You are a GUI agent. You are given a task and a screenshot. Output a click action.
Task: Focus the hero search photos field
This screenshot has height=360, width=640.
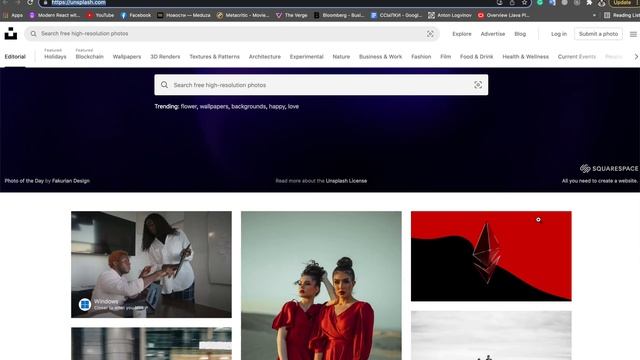[321, 85]
